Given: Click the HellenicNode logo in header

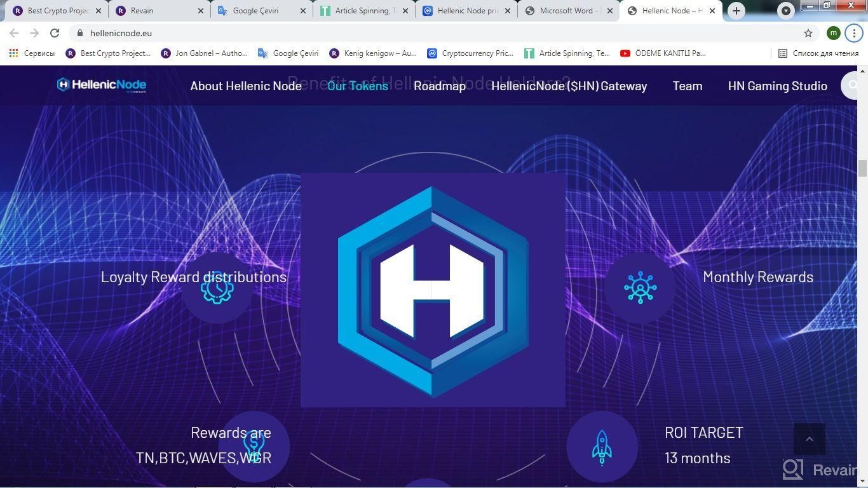Looking at the screenshot, I should click(x=102, y=85).
